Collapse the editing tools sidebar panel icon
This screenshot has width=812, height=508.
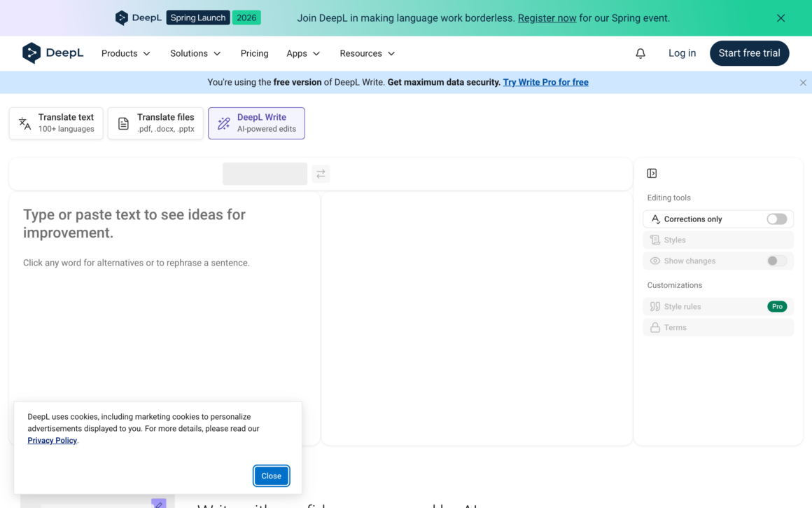(652, 173)
